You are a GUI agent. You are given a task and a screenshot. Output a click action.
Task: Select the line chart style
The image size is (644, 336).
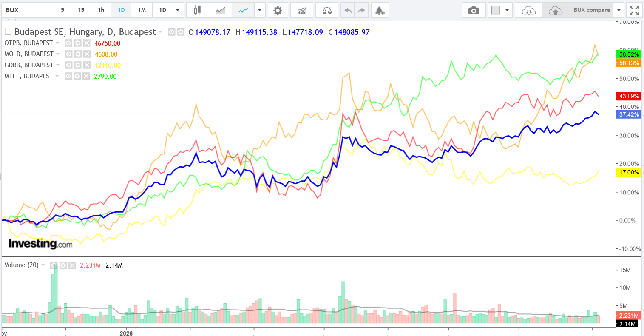point(243,10)
